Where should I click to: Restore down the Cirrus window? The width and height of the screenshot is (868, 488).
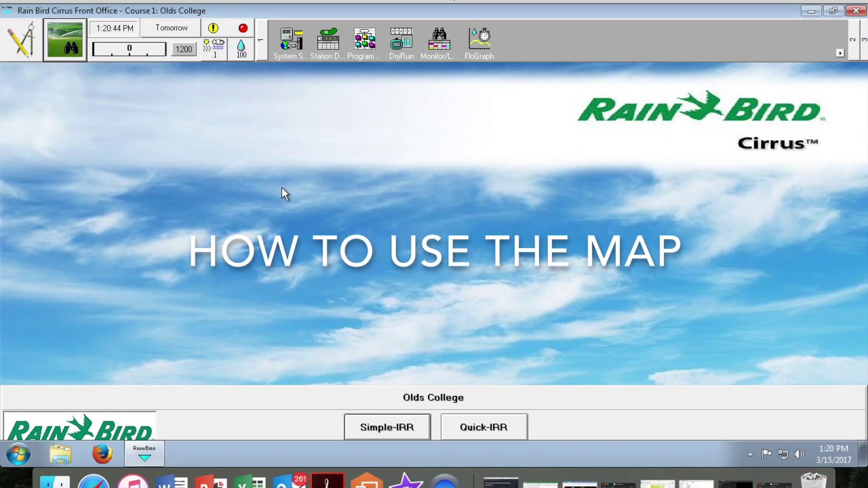pyautogui.click(x=833, y=11)
